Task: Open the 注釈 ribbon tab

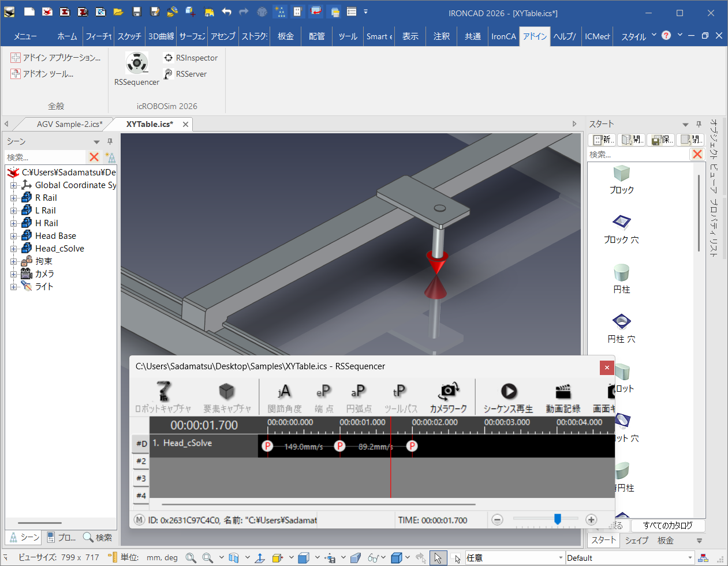Action: click(442, 36)
